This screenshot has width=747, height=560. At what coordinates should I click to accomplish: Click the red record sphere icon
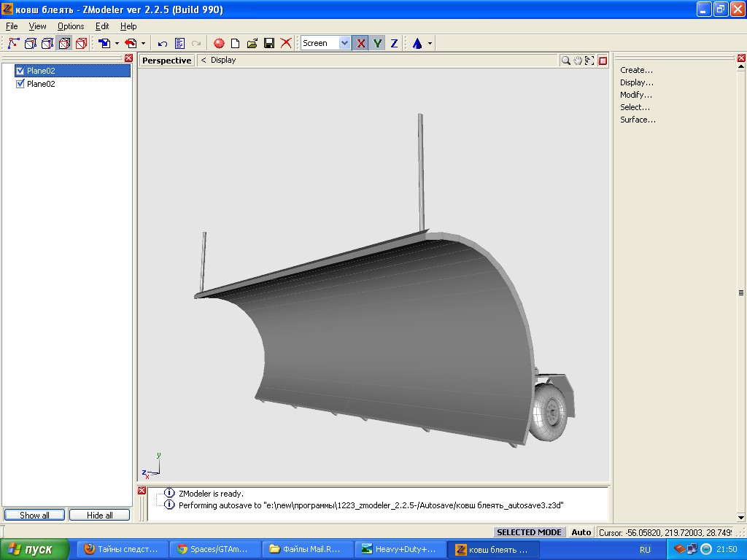218,43
